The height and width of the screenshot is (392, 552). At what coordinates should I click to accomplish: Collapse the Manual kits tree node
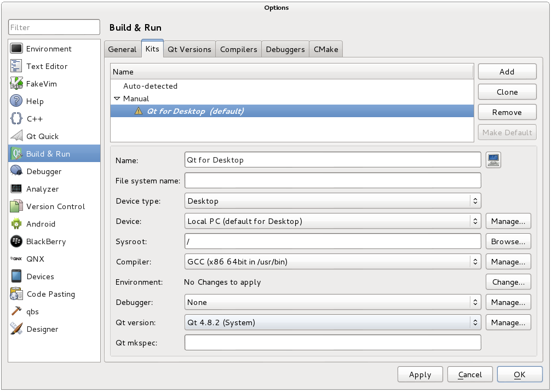tap(117, 99)
